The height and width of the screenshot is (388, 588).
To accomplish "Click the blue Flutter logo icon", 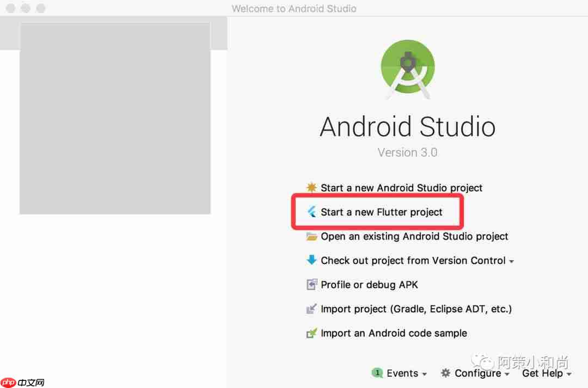I will pyautogui.click(x=311, y=212).
